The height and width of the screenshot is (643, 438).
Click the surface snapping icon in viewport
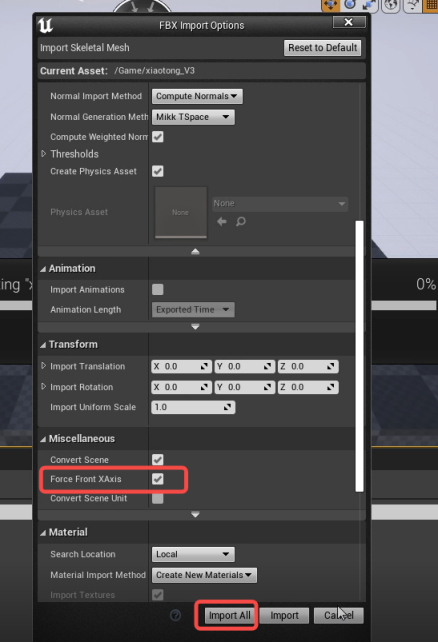click(412, 5)
